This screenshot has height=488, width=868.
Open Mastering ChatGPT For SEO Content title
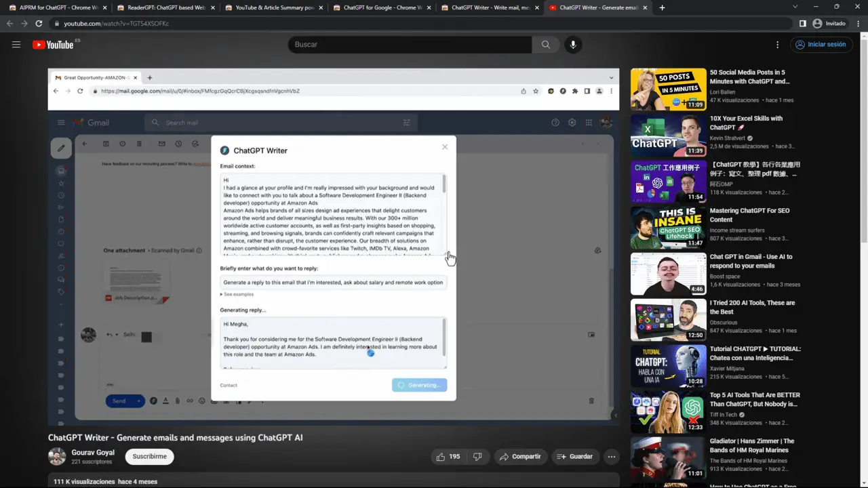pyautogui.click(x=749, y=215)
